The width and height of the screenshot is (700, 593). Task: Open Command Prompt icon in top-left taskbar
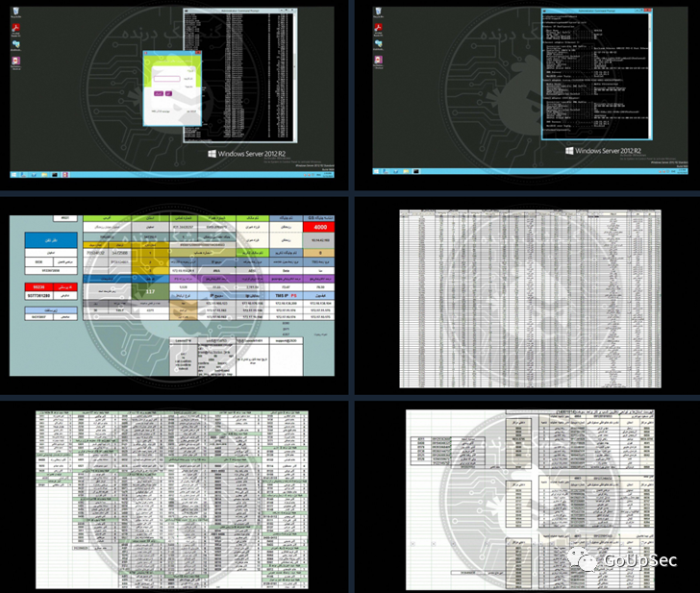pyautogui.click(x=56, y=176)
